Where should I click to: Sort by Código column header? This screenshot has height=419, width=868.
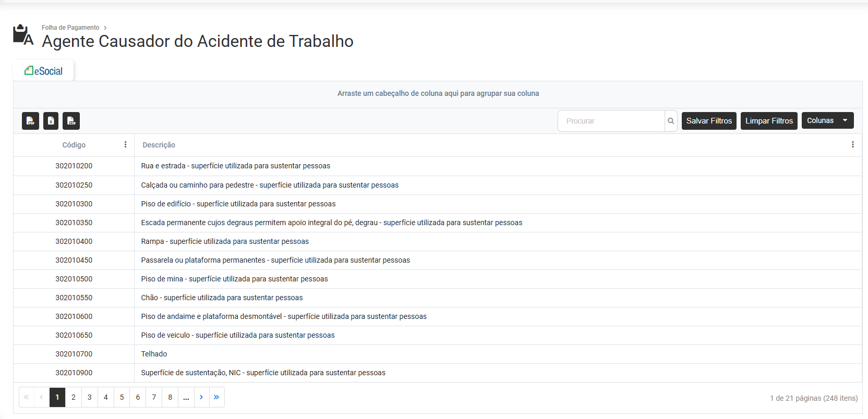click(x=74, y=145)
